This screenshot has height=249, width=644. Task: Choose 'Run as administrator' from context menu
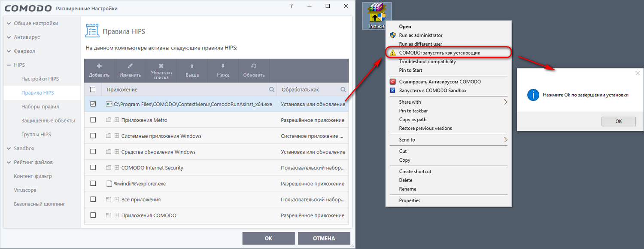420,35
